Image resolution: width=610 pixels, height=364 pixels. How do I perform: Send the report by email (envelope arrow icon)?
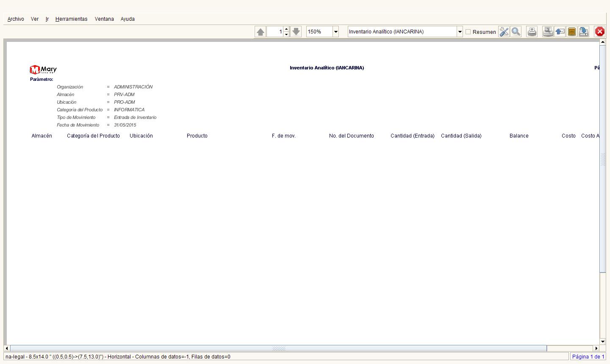[x=560, y=32]
